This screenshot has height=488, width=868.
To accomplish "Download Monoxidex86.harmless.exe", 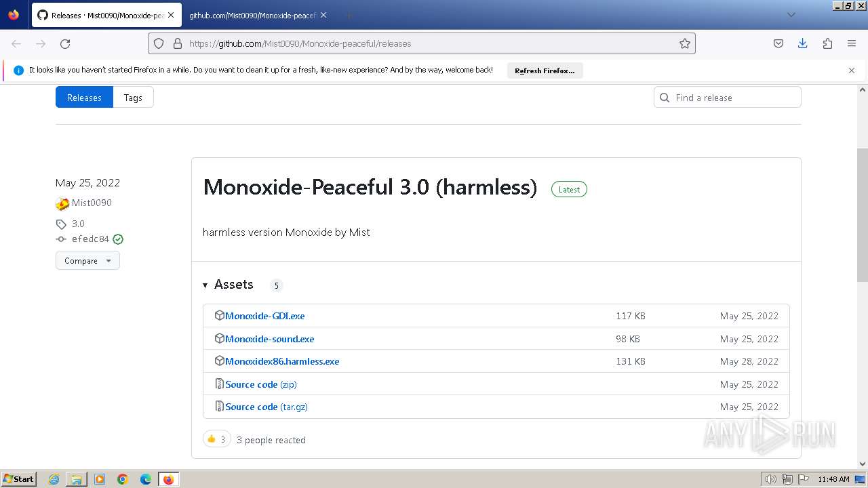I will coord(282,361).
